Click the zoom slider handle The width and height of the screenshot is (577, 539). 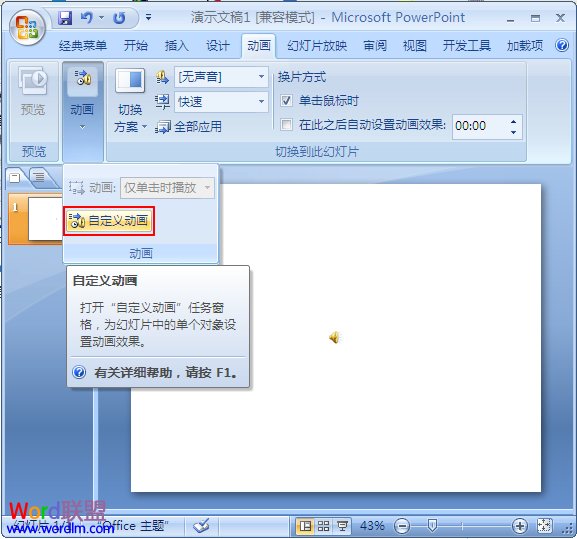coord(433,525)
